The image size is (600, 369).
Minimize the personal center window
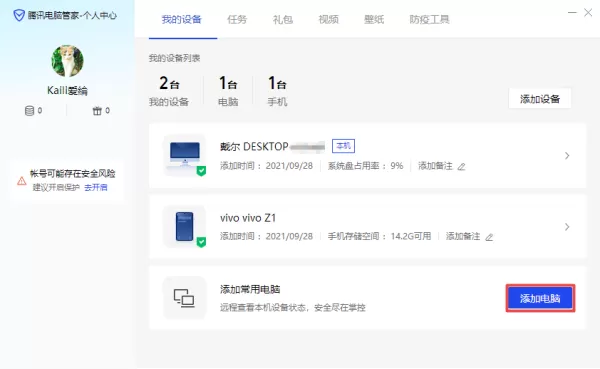tap(572, 13)
